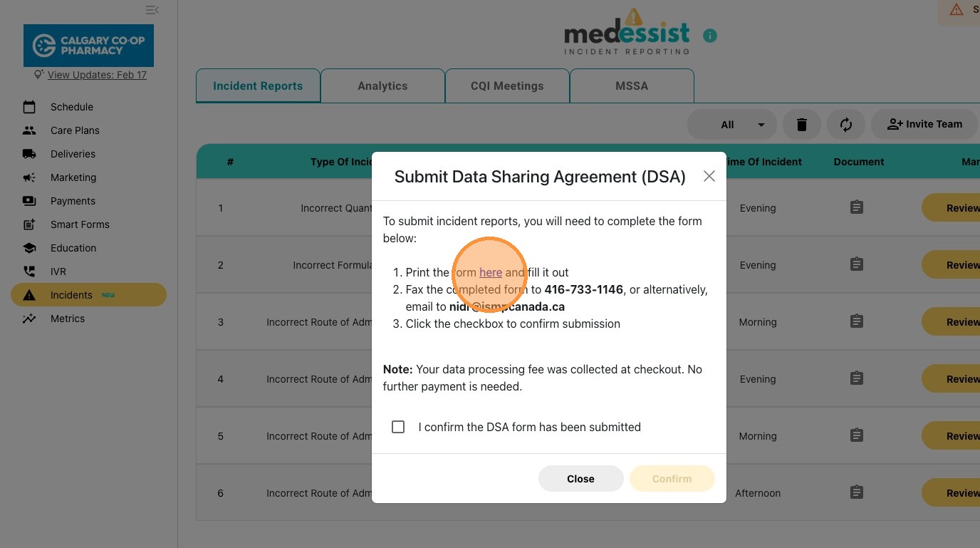Click the Schedule calendar icon in sidebar
980x548 pixels.
pos(29,107)
